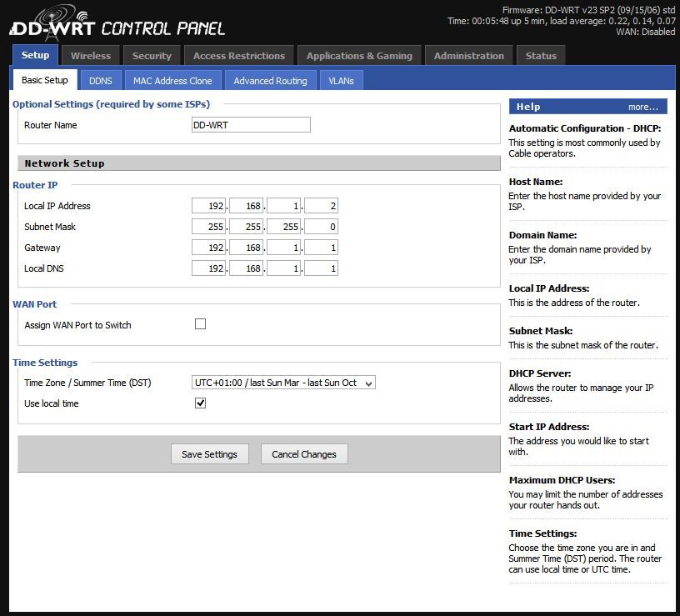Click Local IP Address second octet field
680x616 pixels.
tap(246, 206)
